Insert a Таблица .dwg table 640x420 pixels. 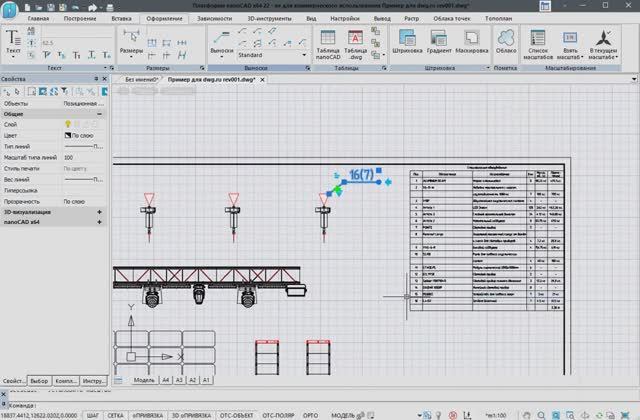[355, 44]
